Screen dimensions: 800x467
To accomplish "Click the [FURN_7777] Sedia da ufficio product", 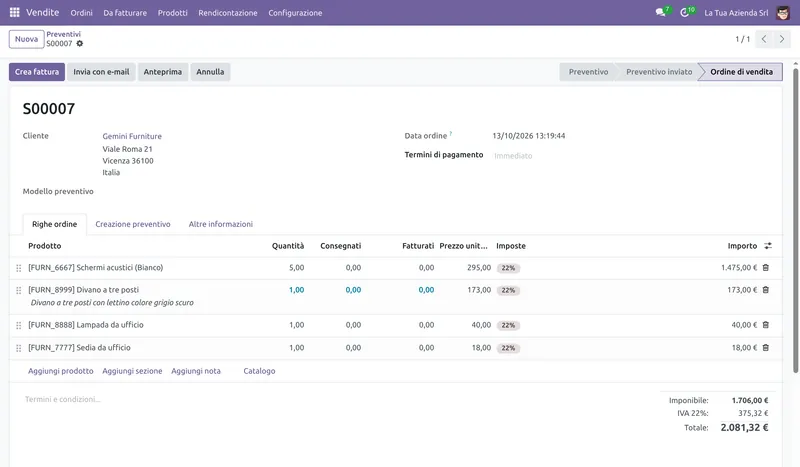I will coord(79,348).
